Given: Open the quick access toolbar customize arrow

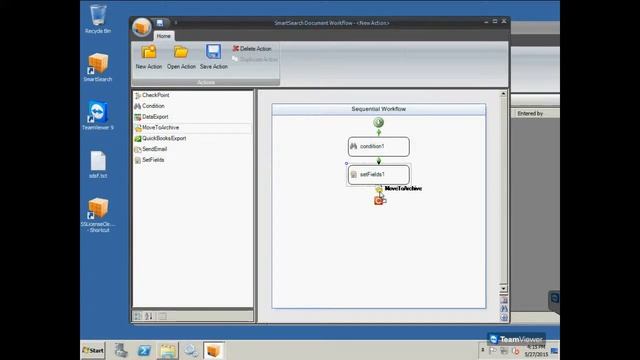Looking at the screenshot, I should click(176, 23).
